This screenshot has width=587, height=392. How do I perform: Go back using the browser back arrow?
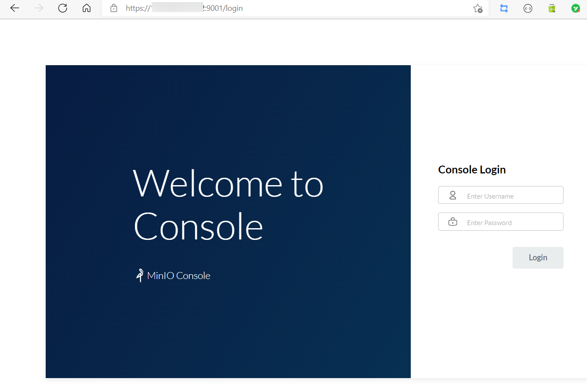(x=15, y=8)
